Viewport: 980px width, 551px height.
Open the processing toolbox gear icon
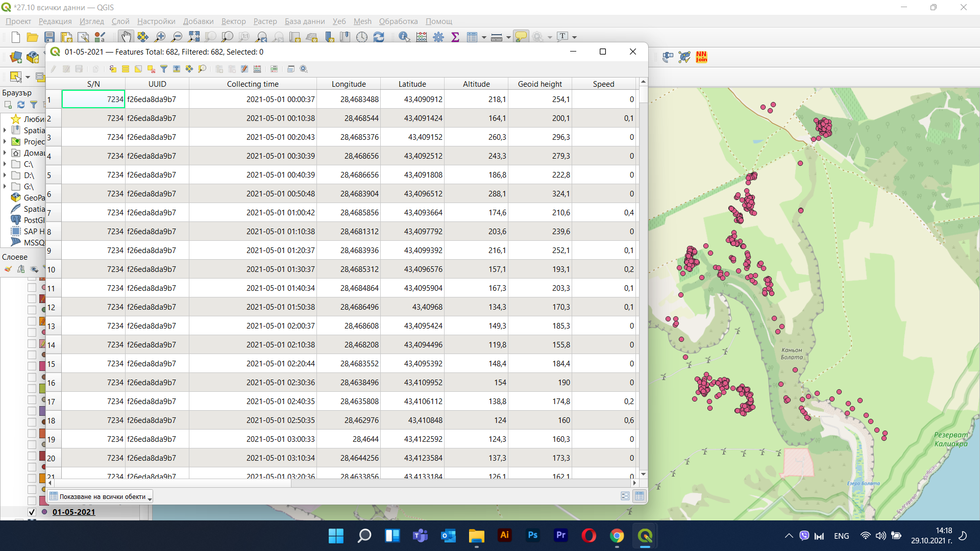click(x=438, y=37)
